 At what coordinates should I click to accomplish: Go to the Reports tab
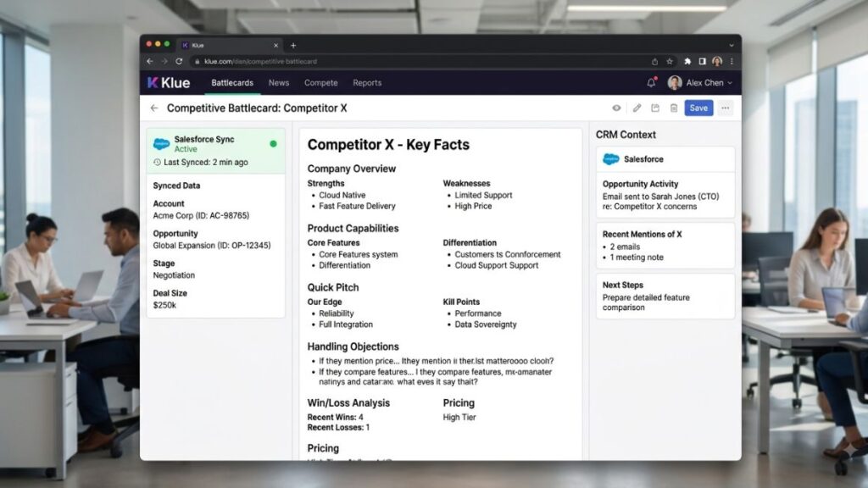pos(367,83)
